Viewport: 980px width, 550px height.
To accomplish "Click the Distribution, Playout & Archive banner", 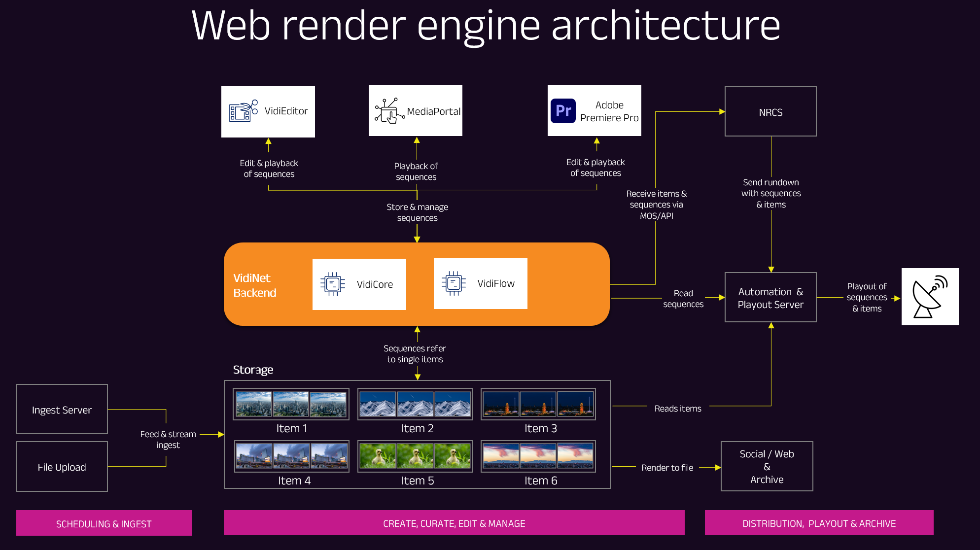I will (x=819, y=523).
